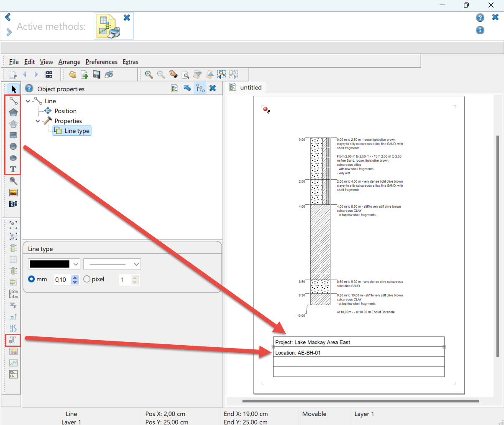Viewport: 504px width, 425px height.
Task: Collapse the Line tree node
Action: click(28, 101)
